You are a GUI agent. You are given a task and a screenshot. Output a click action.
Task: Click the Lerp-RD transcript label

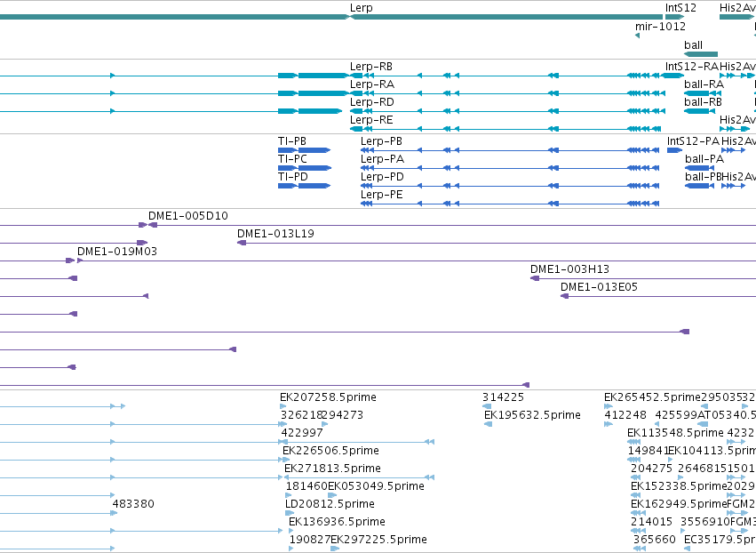point(372,102)
